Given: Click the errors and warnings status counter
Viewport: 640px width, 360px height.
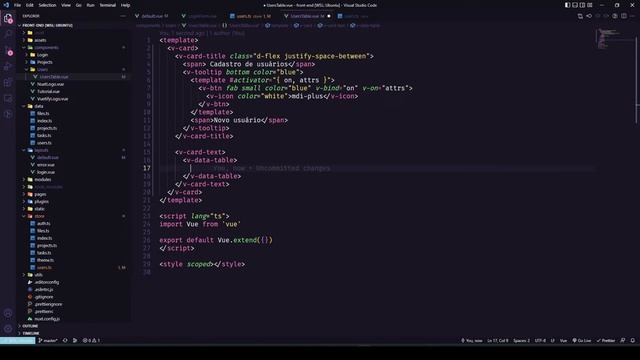Looking at the screenshot, I should pos(91,340).
